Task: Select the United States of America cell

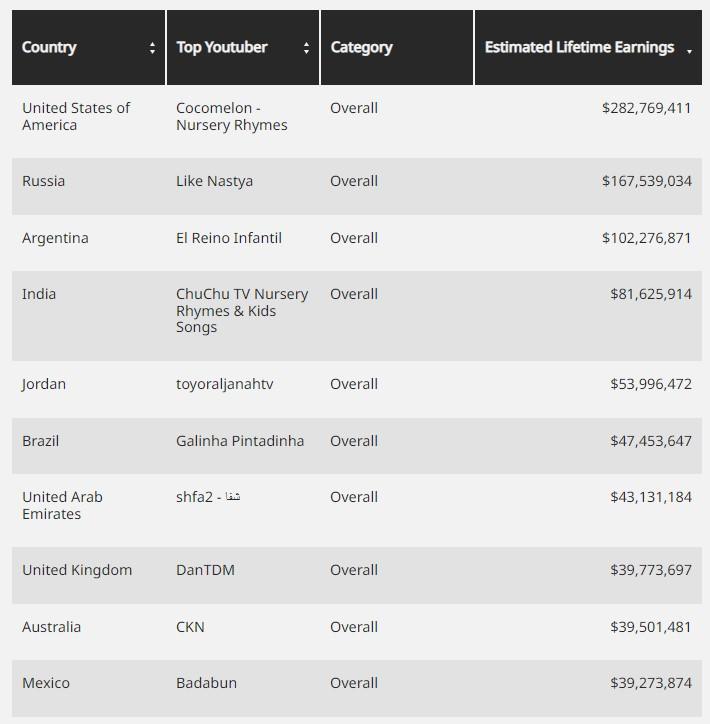Action: 76,116
